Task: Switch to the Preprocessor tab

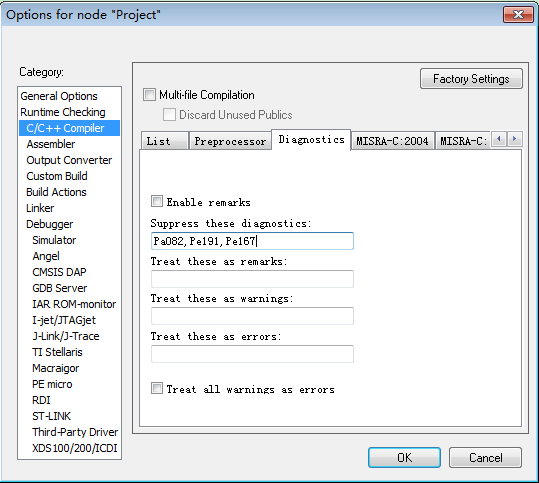Action: pyautogui.click(x=230, y=141)
